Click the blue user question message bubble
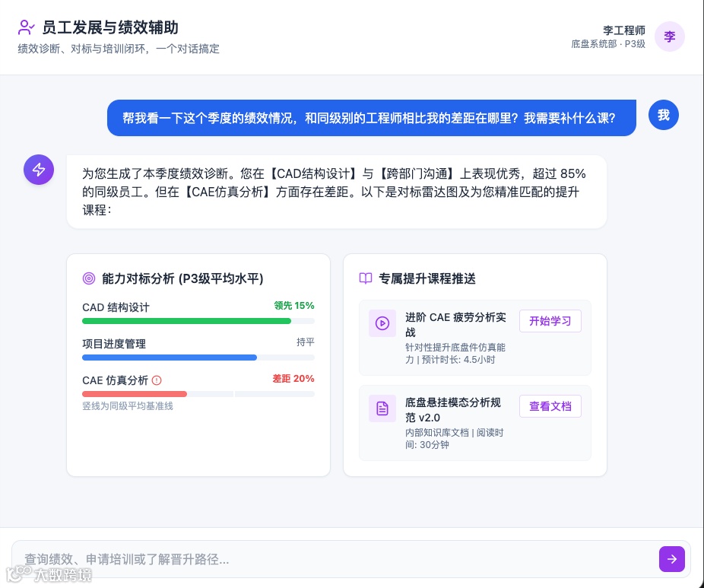 [371, 118]
